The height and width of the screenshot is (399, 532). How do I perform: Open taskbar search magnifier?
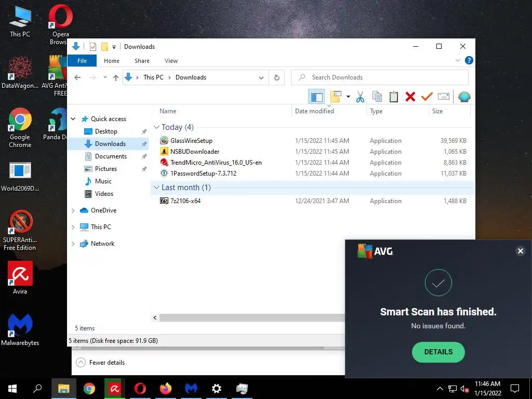click(37, 389)
